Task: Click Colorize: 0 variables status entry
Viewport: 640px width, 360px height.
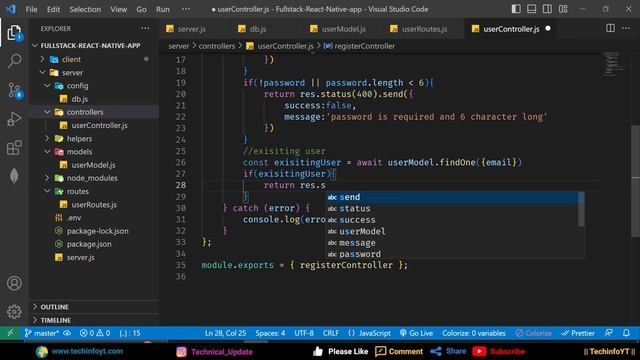Action: (x=474, y=333)
